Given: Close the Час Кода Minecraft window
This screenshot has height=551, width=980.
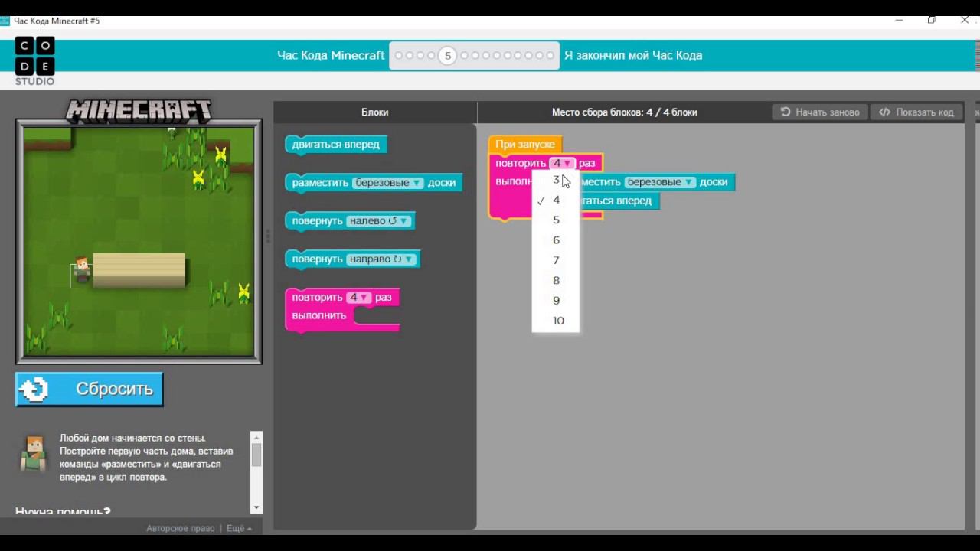Looking at the screenshot, I should click(x=965, y=21).
